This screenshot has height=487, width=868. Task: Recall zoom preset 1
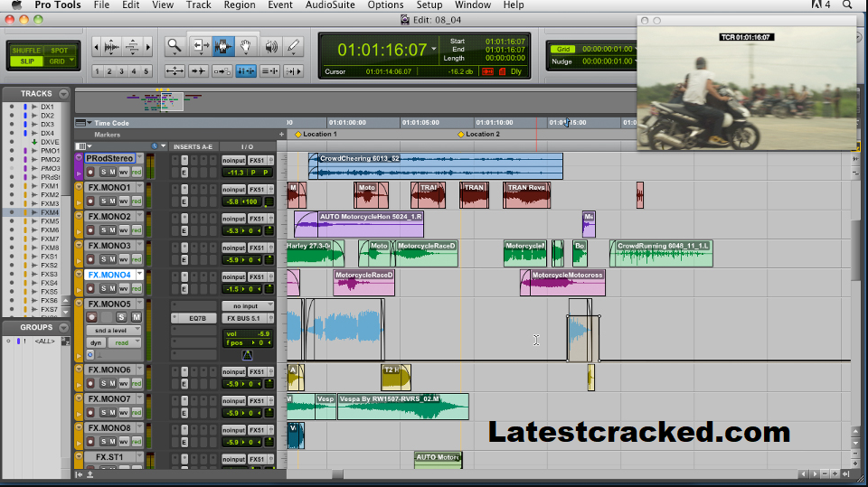(x=98, y=71)
